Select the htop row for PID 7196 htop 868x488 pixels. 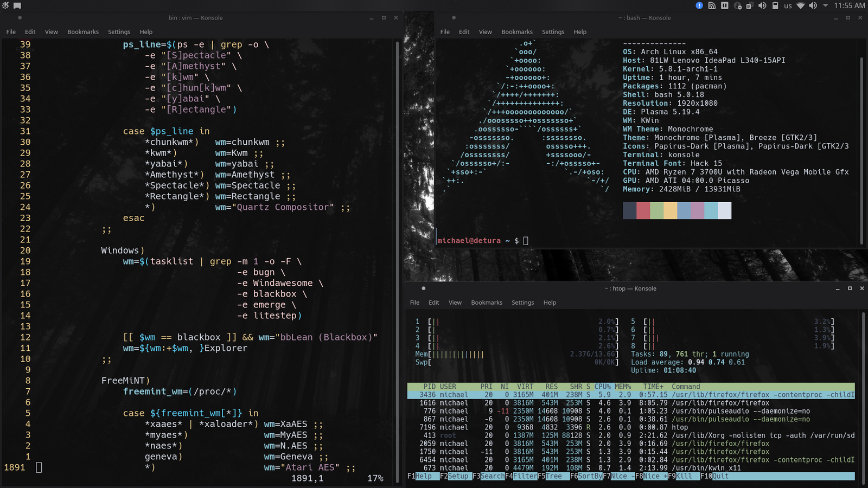(631, 427)
